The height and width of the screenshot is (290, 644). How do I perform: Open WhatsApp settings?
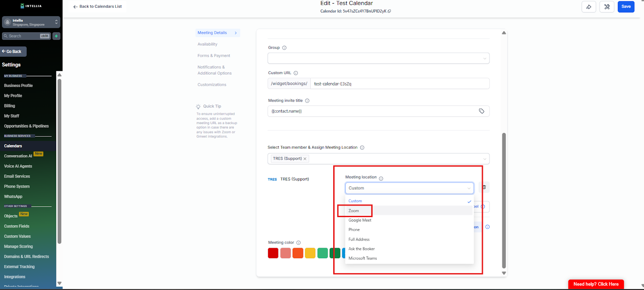(13, 197)
